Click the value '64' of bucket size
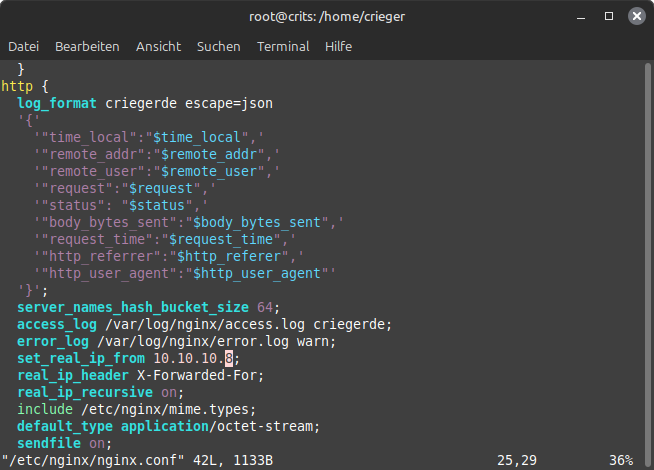The height and width of the screenshot is (470, 654). click(265, 307)
